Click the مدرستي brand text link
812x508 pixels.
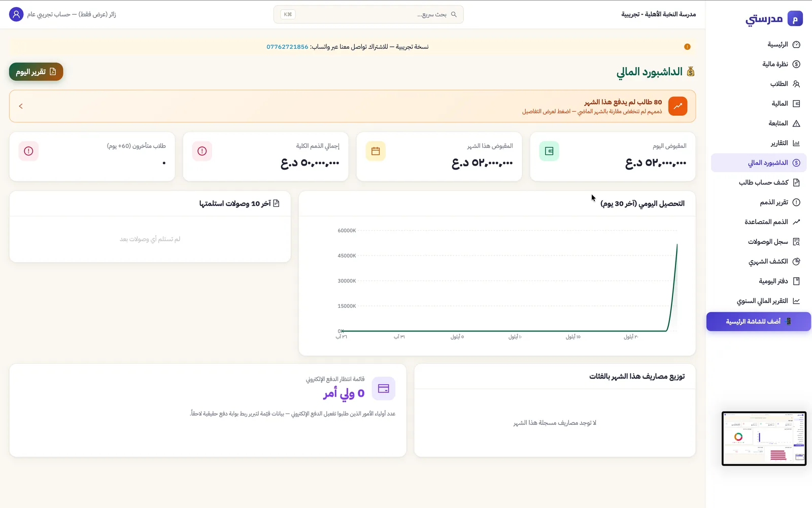[x=764, y=19]
